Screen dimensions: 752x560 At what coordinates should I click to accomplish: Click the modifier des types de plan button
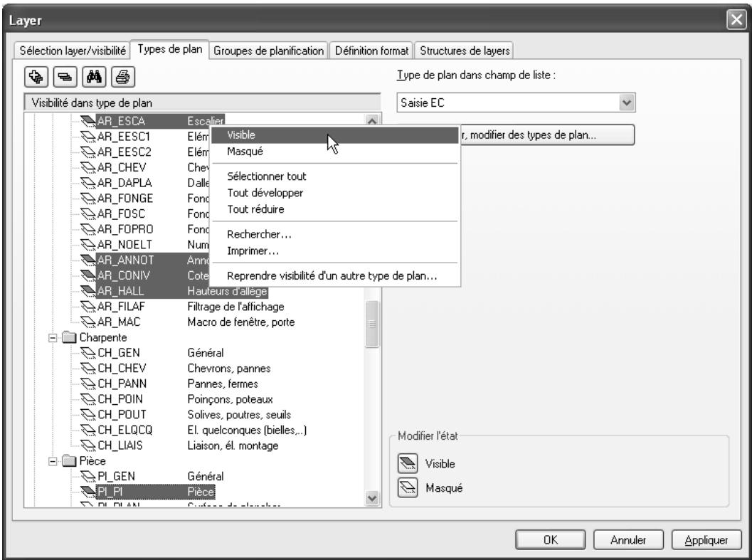547,135
